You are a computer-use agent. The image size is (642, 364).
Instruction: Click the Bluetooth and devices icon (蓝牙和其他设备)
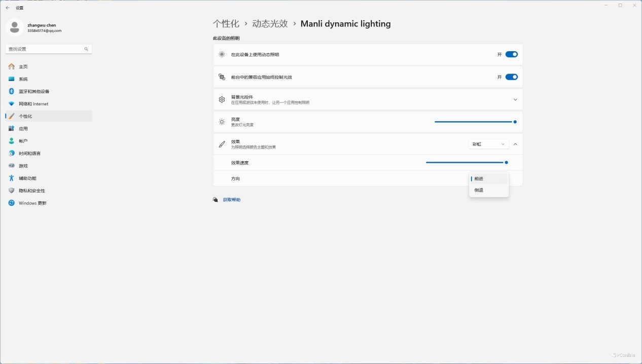(x=11, y=91)
